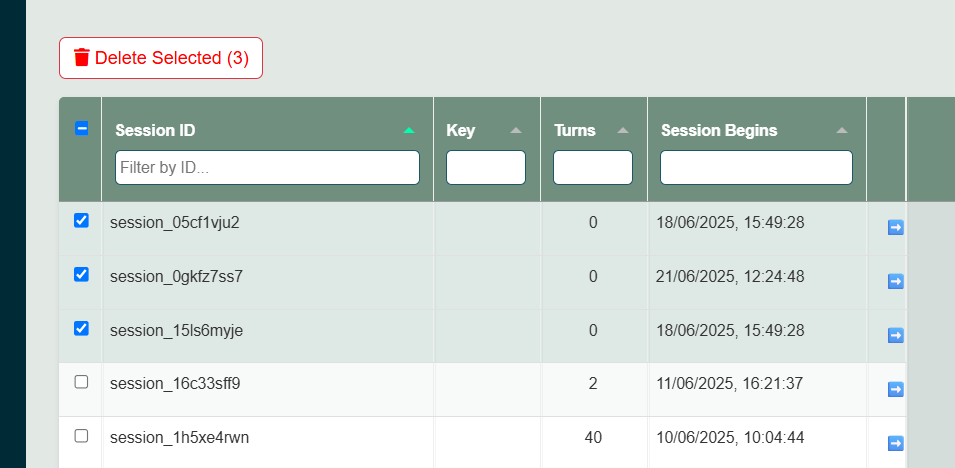Open session_16c33sff9 via its blue arrow icon

895,389
